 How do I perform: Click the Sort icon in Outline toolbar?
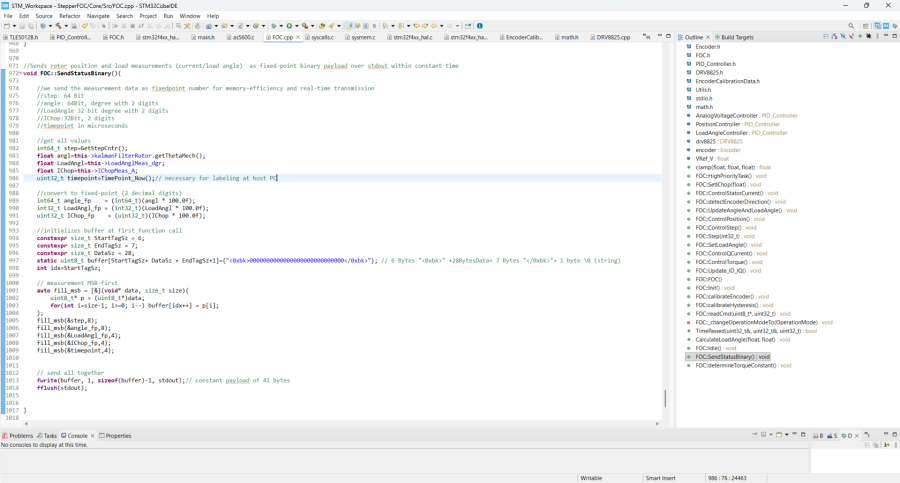(834, 36)
